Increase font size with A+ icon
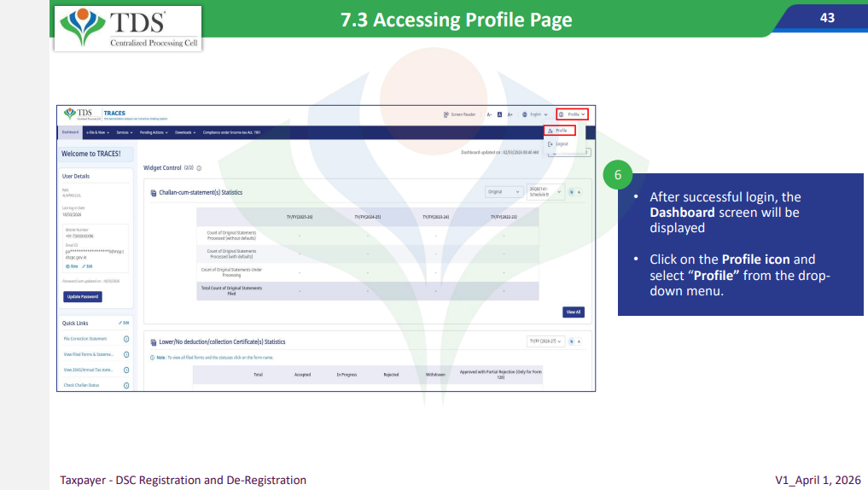Viewport: 868px width, 490px height. coord(510,114)
